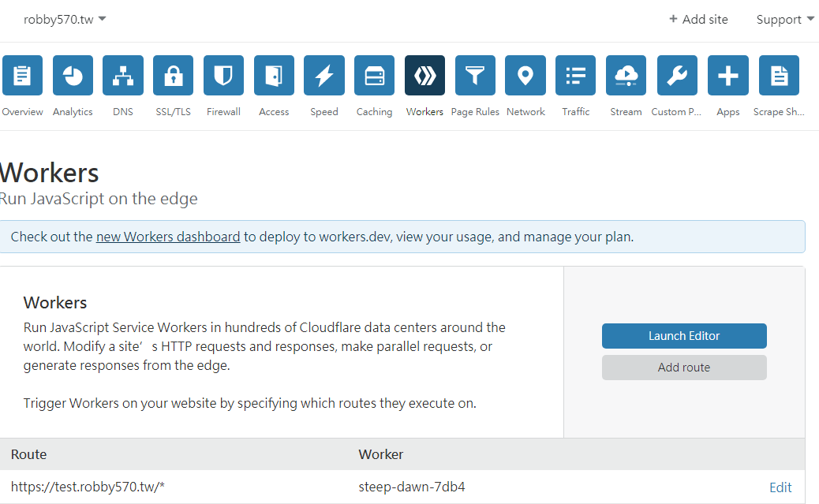Expand the robby570.tw site dropdown
Image resolution: width=819 pixels, height=504 pixels.
tap(65, 20)
